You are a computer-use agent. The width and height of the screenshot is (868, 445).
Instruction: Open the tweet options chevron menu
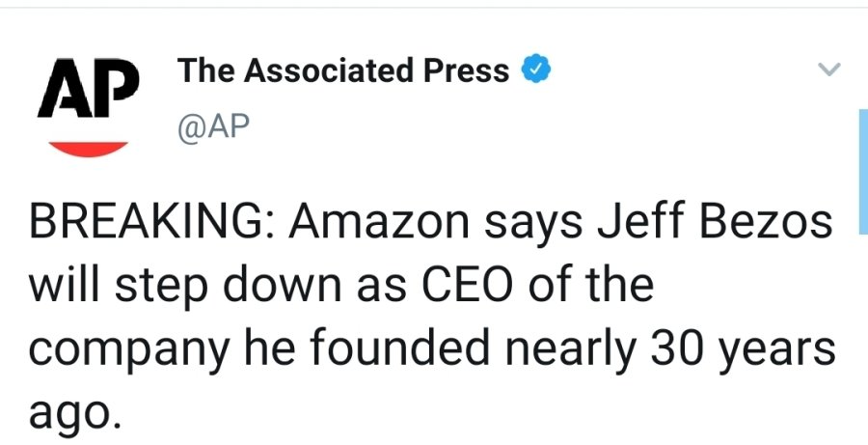coord(828,70)
